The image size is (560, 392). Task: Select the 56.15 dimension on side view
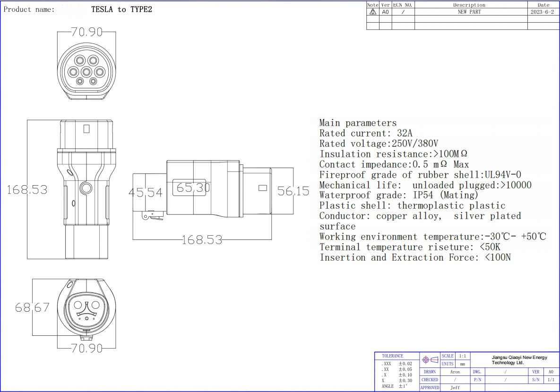pyautogui.click(x=293, y=191)
